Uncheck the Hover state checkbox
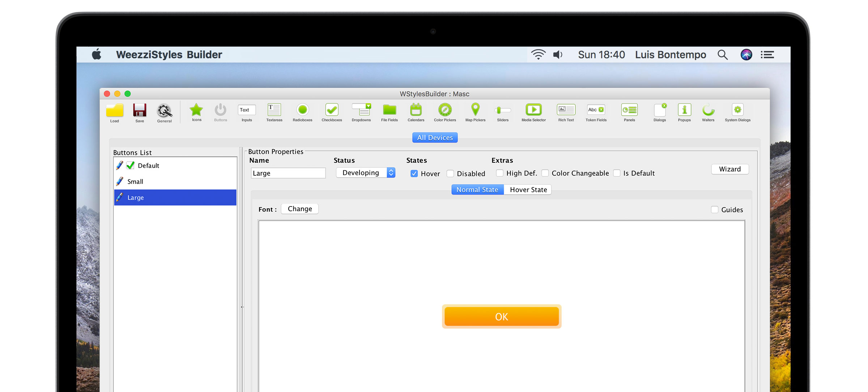 pyautogui.click(x=414, y=174)
